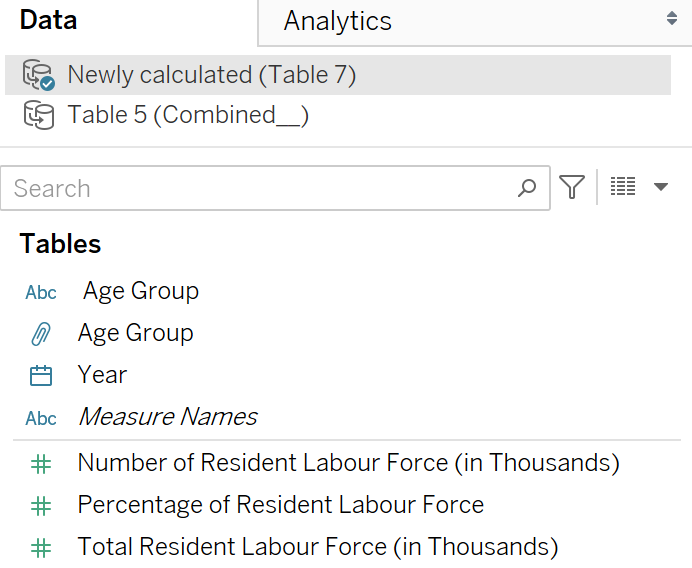
Task: Switch to the Analytics tab
Action: coord(338,21)
